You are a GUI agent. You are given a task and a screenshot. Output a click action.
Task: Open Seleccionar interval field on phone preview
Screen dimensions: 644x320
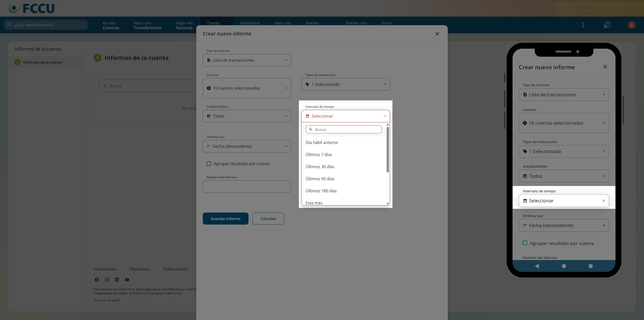click(x=564, y=201)
